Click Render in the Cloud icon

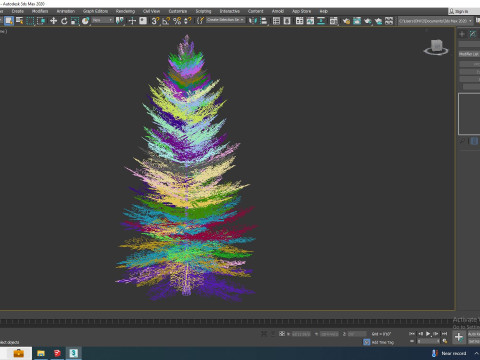(378, 21)
